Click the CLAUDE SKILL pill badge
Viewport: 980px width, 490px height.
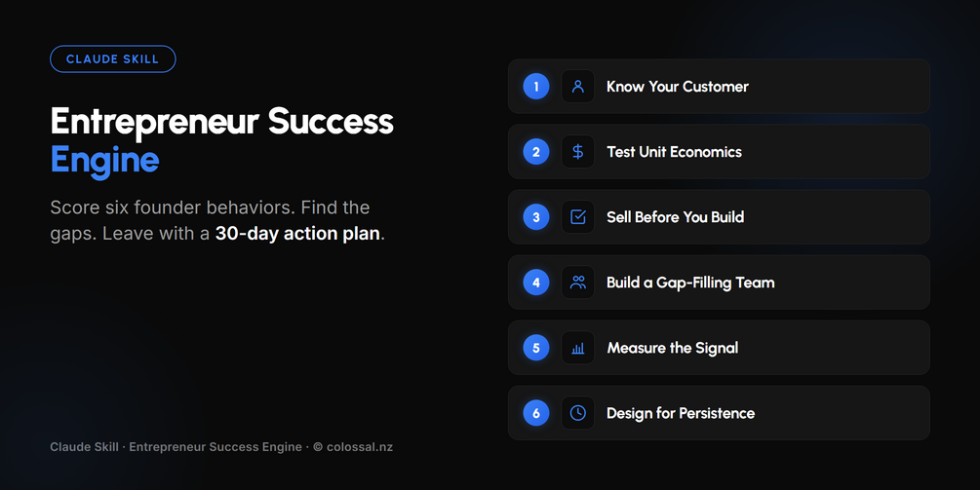pos(112,59)
